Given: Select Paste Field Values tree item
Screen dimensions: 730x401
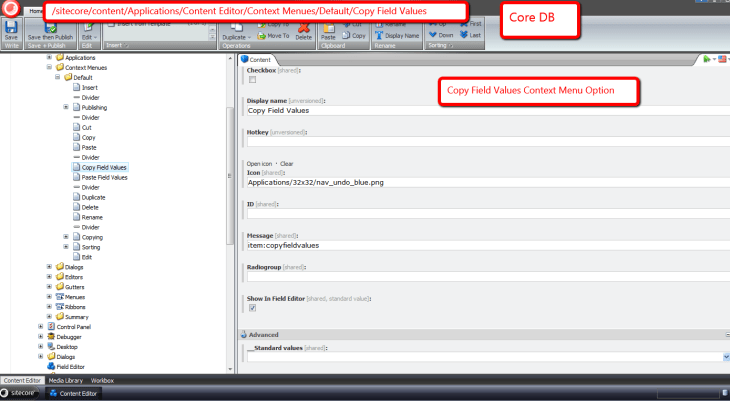Looking at the screenshot, I should click(x=104, y=177).
